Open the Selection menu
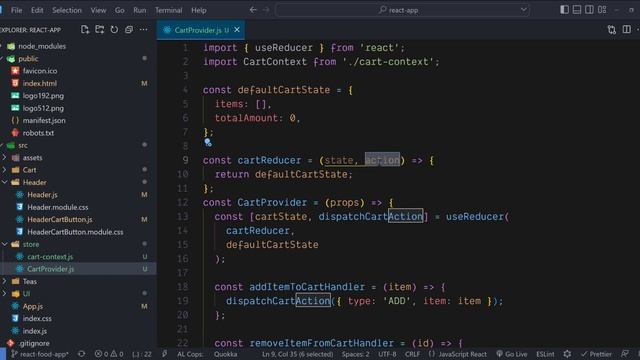The height and width of the screenshot is (360, 640). coord(67,10)
